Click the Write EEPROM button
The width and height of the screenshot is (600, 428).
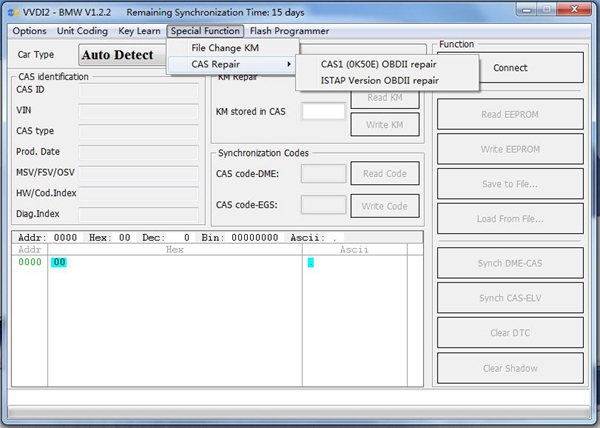[x=510, y=149]
